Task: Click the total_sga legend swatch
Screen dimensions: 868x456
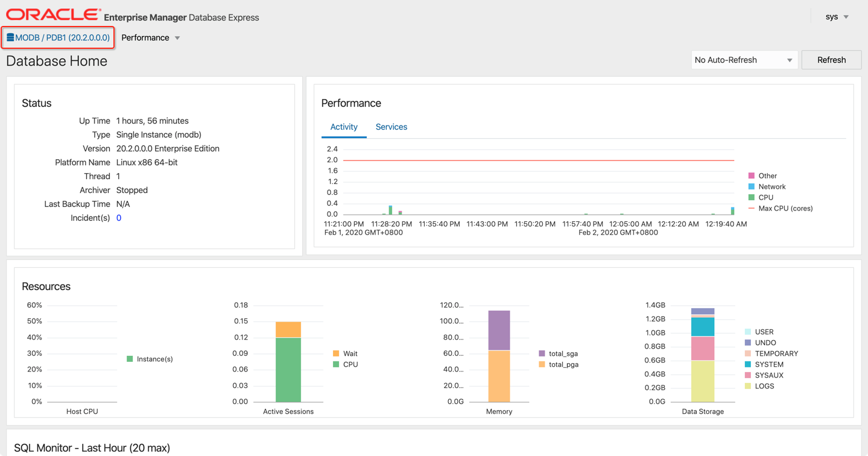Action: [x=542, y=353]
